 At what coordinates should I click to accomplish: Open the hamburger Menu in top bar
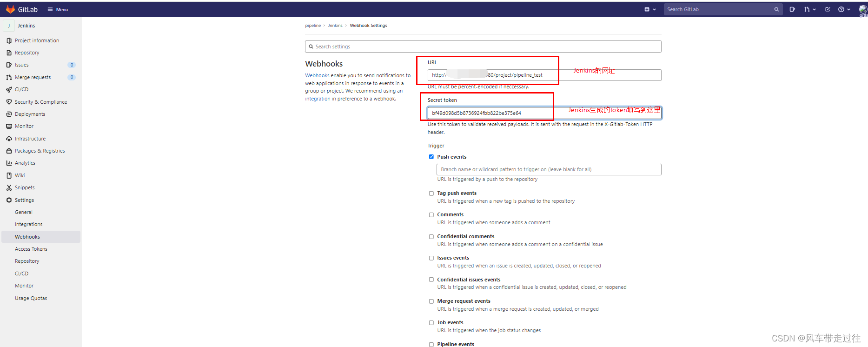tap(58, 9)
